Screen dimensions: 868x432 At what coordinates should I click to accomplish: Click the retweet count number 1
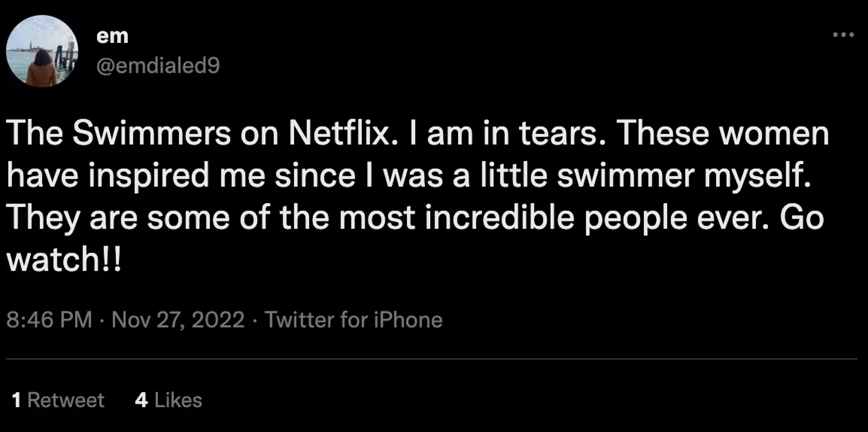[x=17, y=400]
